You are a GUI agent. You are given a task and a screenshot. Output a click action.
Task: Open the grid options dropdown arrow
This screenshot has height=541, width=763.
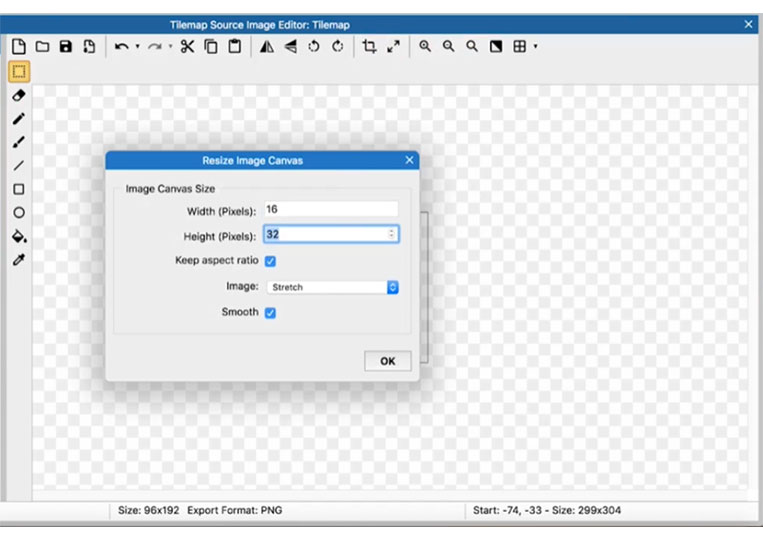coord(535,47)
